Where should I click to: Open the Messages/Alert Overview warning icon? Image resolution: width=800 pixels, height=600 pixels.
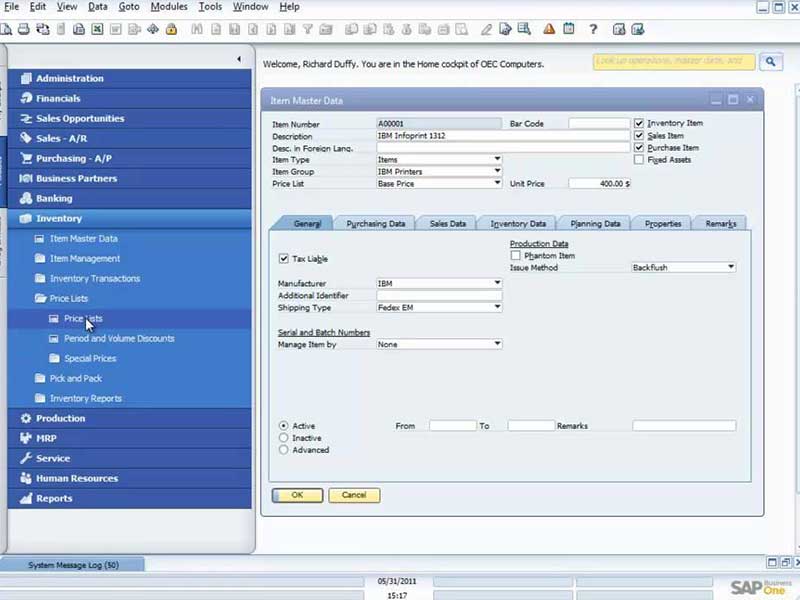click(x=549, y=29)
